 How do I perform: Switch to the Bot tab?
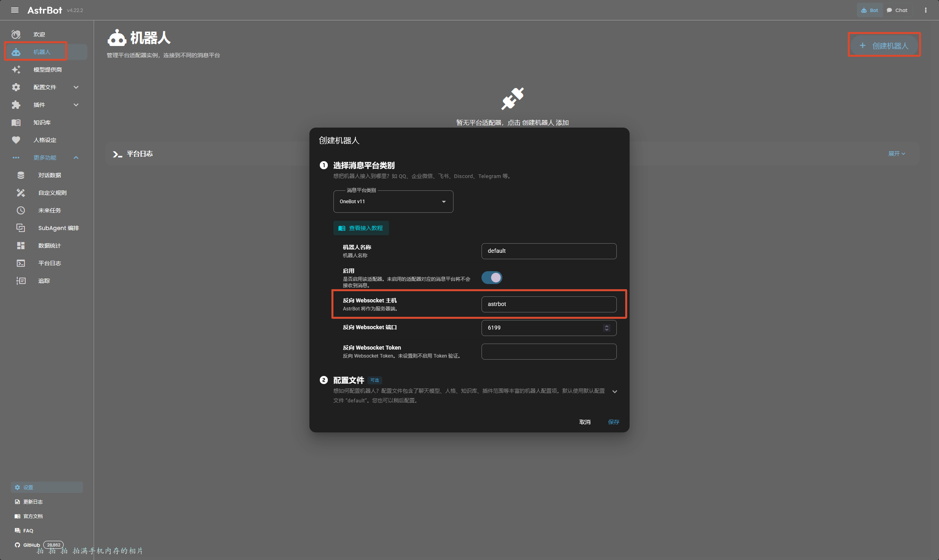(x=869, y=10)
